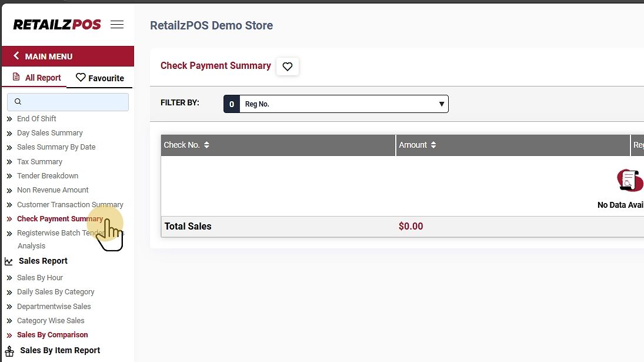This screenshot has width=644, height=362.
Task: Switch to the Favourite tab
Action: [x=100, y=78]
